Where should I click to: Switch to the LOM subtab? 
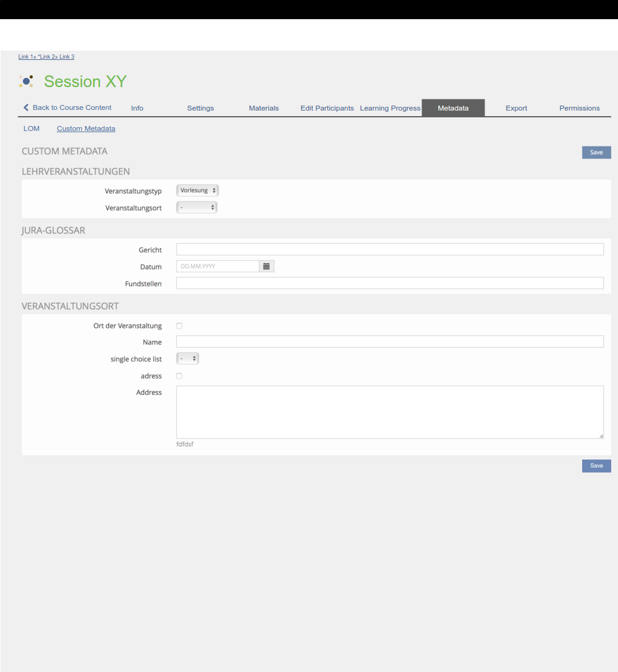click(32, 128)
